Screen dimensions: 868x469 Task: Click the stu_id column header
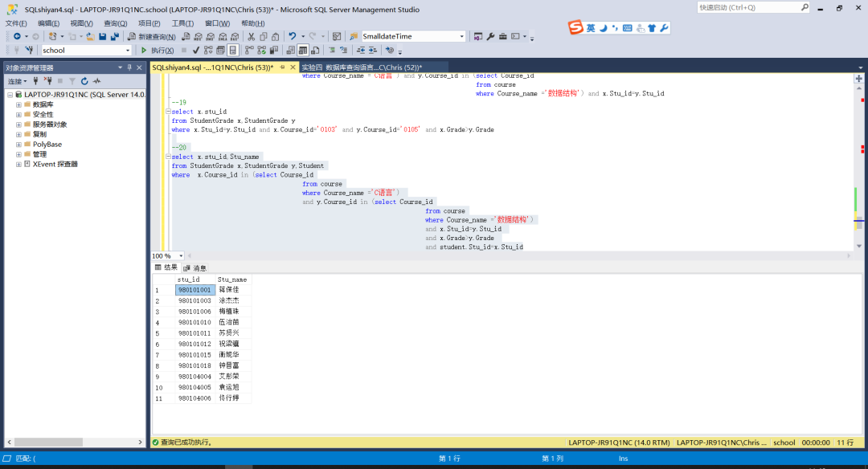point(189,279)
